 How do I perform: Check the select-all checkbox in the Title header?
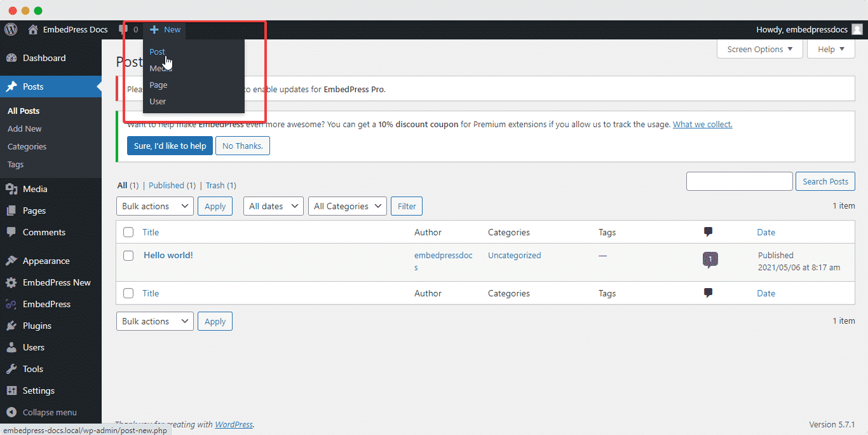pyautogui.click(x=128, y=231)
